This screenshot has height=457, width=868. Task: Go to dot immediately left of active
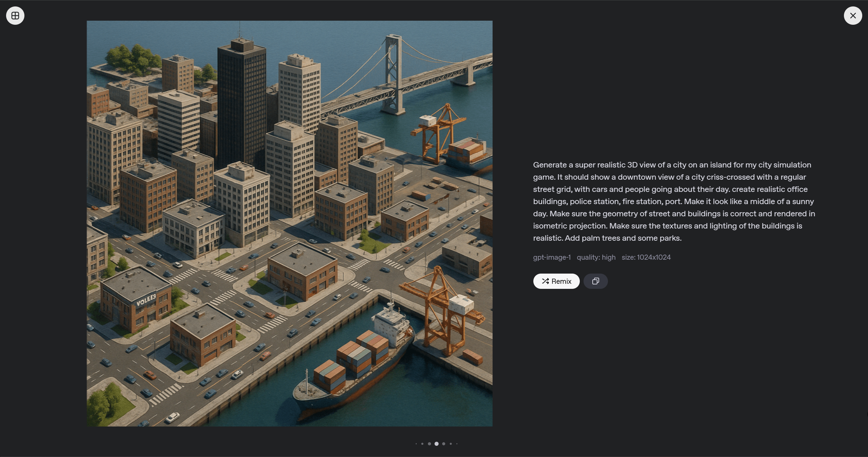[x=429, y=444]
